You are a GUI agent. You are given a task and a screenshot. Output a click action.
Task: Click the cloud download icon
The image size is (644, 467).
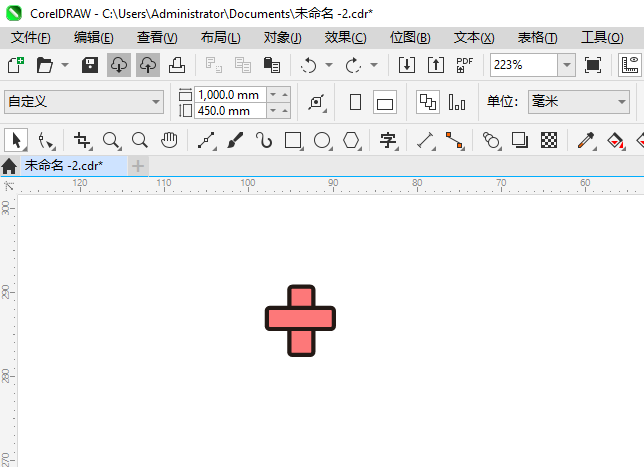click(x=119, y=65)
